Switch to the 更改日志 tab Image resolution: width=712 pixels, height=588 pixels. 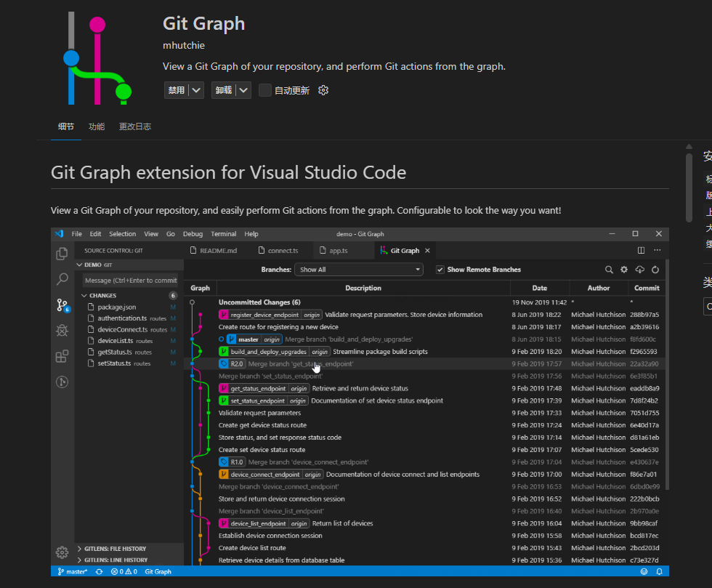135,126
